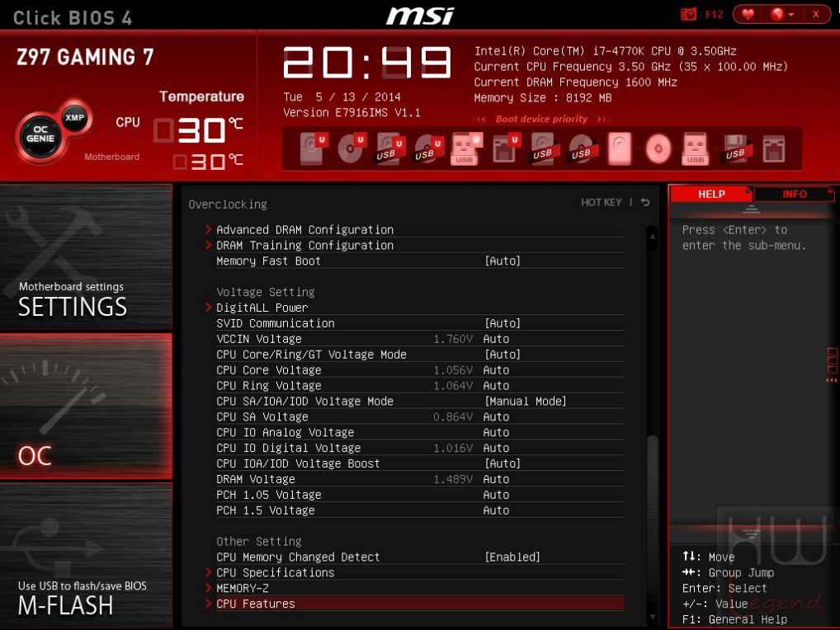Select DRAM Voltage Auto field
840x630 pixels.
[x=496, y=479]
